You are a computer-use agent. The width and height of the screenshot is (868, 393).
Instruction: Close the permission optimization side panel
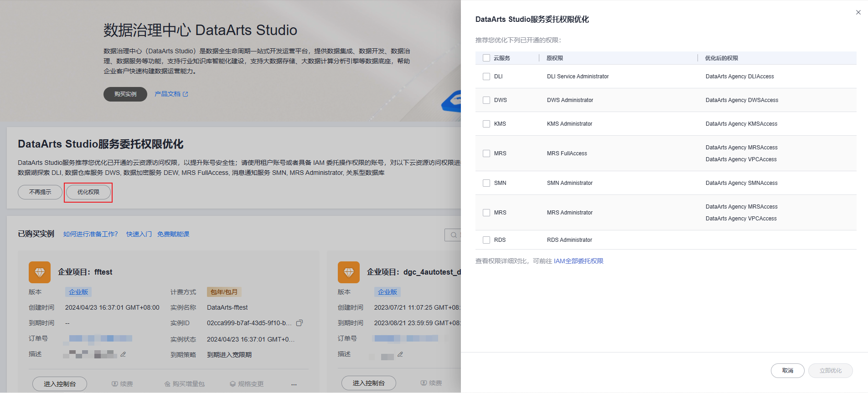858,12
